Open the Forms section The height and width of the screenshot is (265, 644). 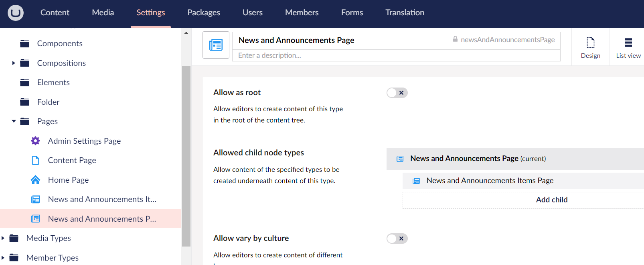(352, 12)
